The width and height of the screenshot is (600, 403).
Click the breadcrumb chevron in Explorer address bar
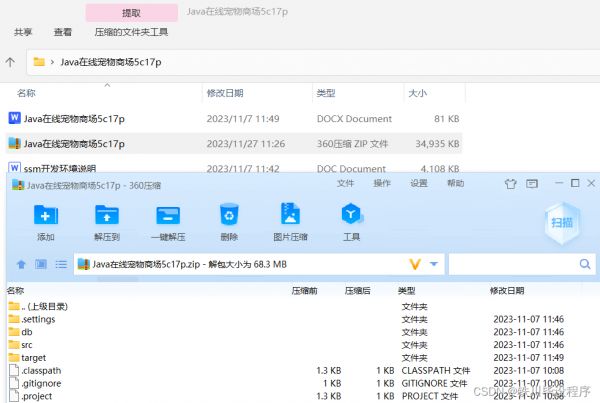tap(52, 62)
